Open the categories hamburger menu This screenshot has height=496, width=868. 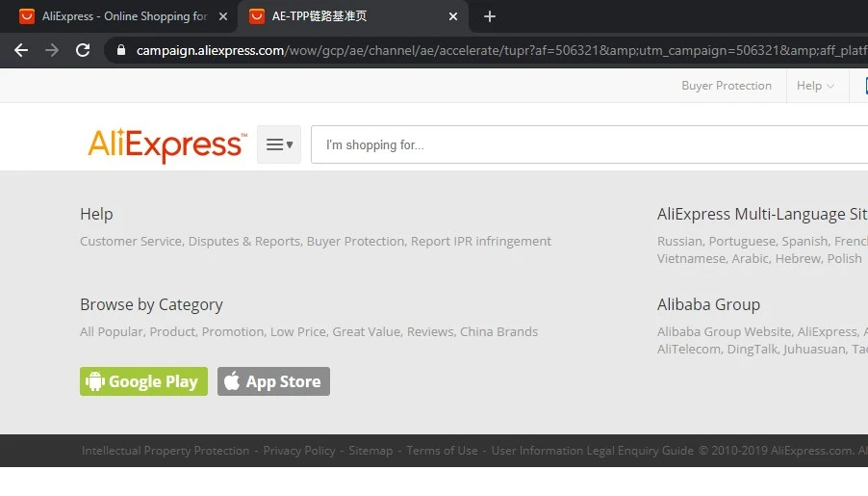(279, 144)
